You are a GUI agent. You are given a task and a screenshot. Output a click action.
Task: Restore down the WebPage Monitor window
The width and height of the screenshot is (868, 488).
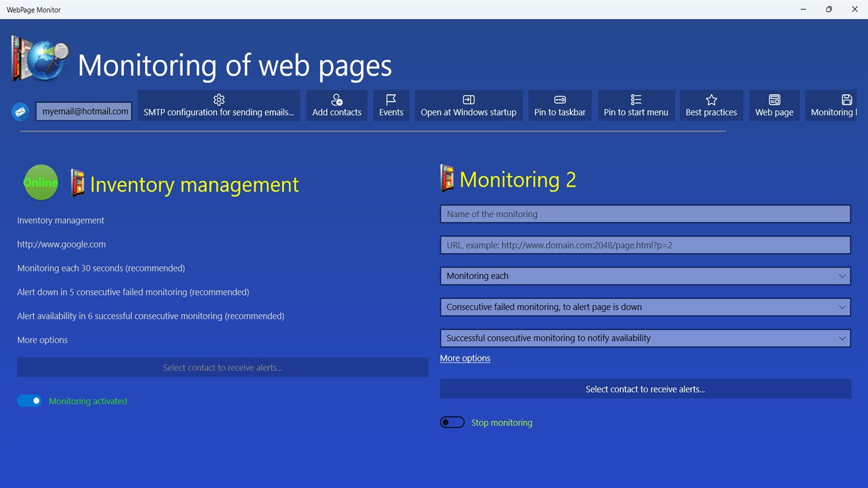click(x=829, y=9)
